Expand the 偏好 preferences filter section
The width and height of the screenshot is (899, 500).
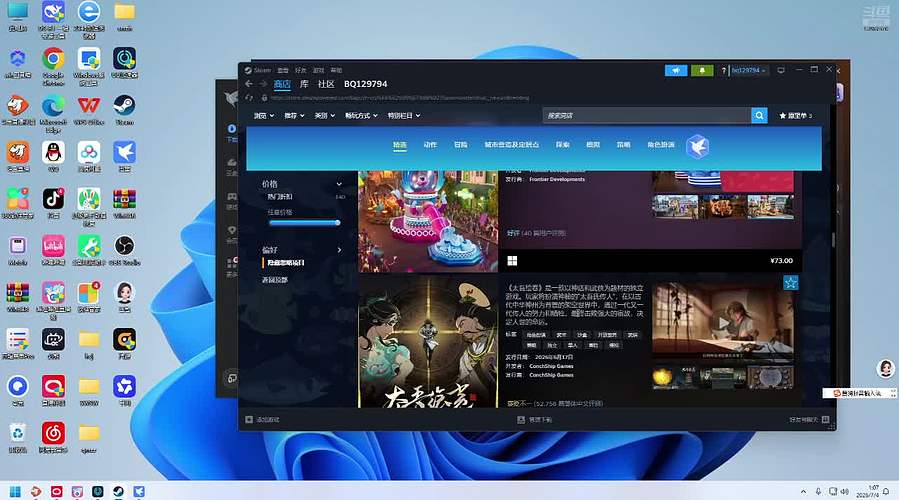[x=302, y=250]
